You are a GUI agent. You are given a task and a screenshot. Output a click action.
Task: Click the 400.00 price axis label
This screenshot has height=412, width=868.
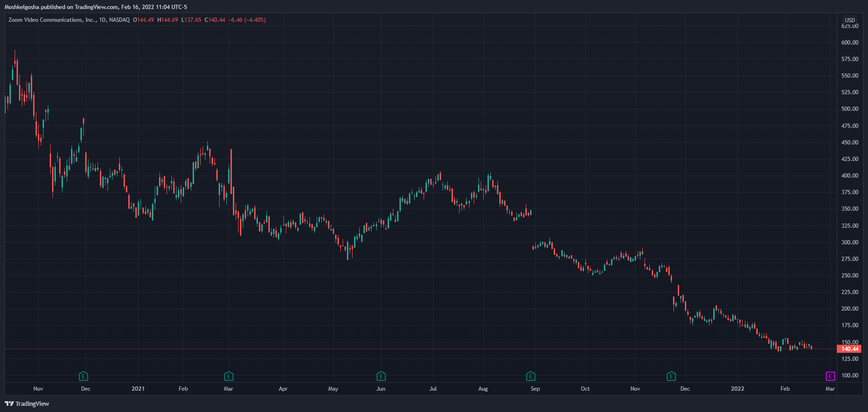850,176
